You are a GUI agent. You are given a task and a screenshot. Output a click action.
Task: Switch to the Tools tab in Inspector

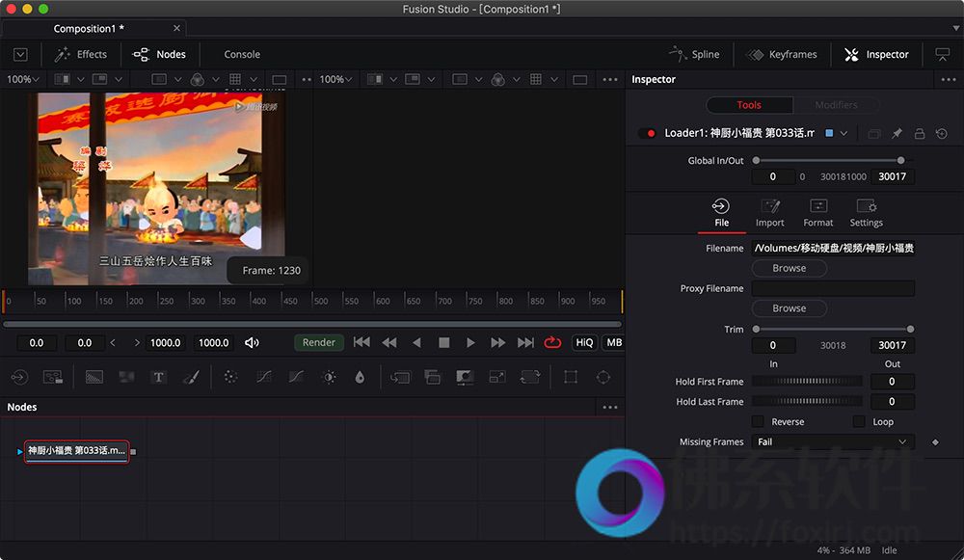tap(749, 104)
